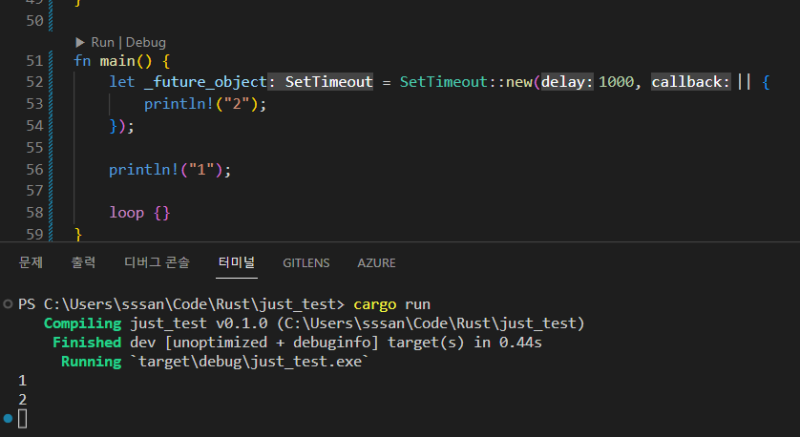This screenshot has height=437, width=800.
Task: Open the 디버그 콘솔 tab
Action: click(156, 263)
